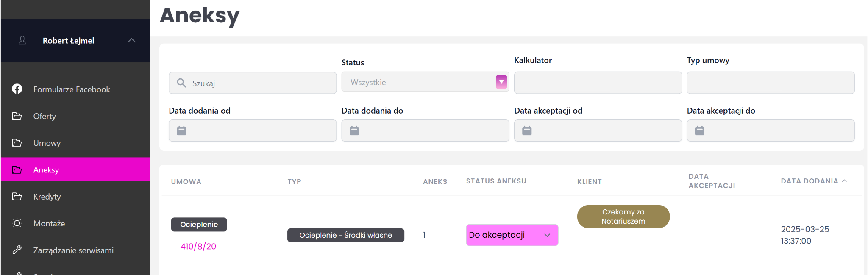Click the wrench icon beside Zarządzanie serwisami
Viewport: 868px width, 275px height.
point(17,250)
